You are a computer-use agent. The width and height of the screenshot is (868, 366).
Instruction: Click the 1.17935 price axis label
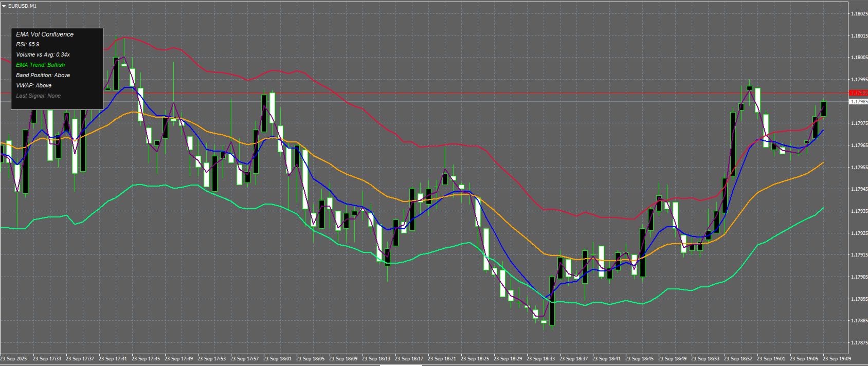coord(859,211)
